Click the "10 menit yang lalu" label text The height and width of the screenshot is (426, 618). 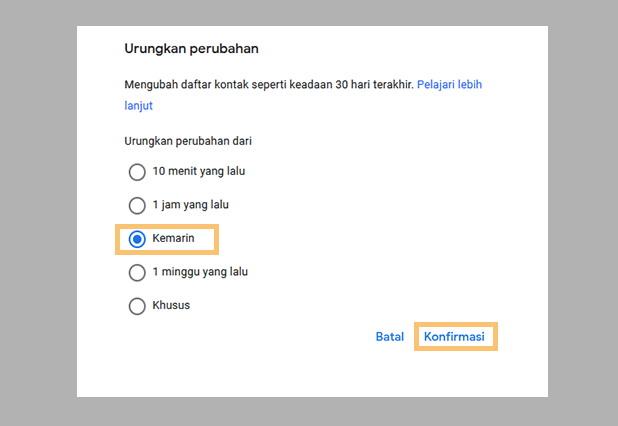[198, 171]
